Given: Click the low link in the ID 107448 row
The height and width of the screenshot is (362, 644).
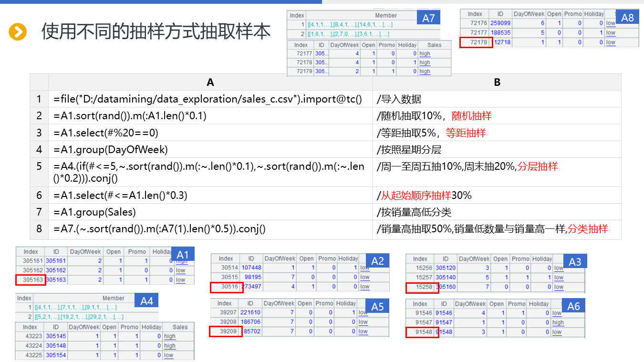Looking at the screenshot, I should tap(365, 268).
